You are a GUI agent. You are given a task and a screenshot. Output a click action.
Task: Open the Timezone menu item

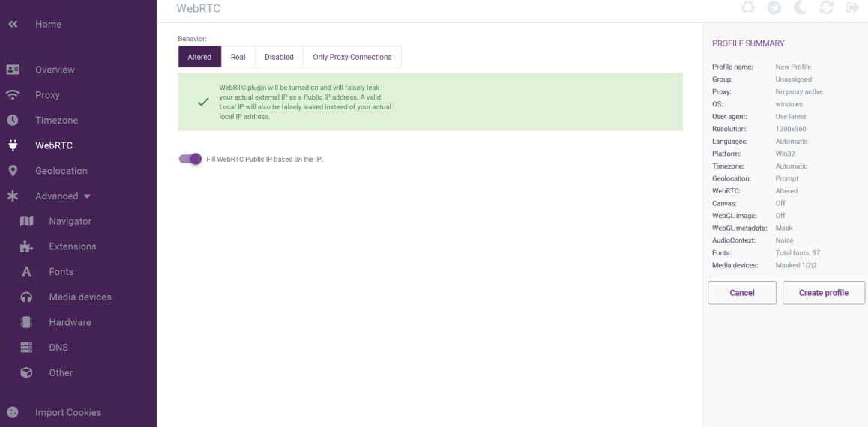[56, 121]
